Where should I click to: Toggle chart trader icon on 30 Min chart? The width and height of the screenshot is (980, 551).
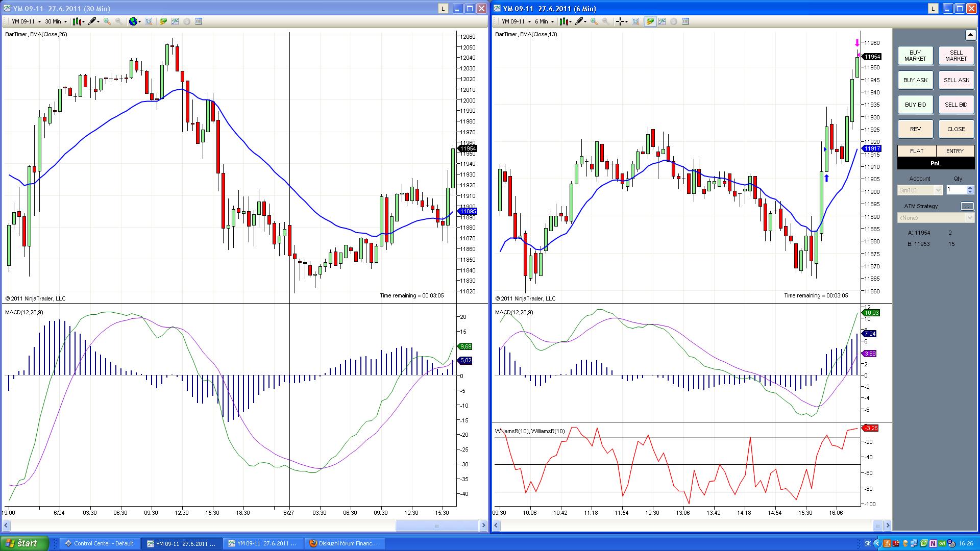pos(163,21)
